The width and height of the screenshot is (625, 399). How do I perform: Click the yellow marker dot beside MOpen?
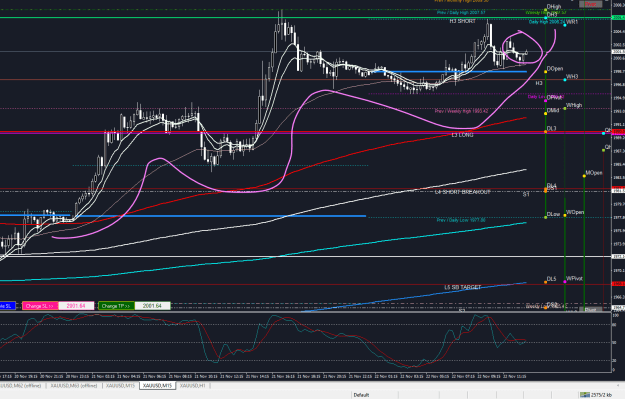[584, 176]
